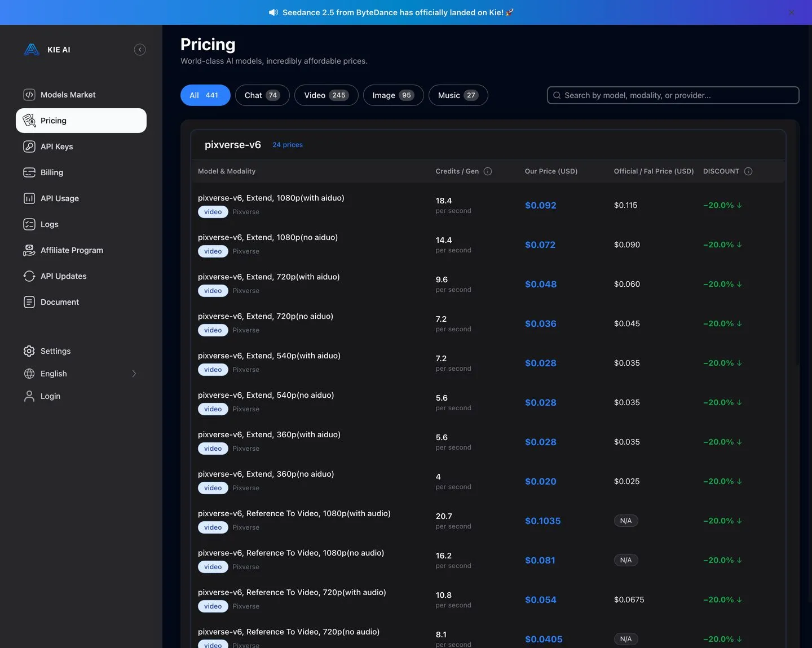Collapse the sidebar with the chevron button
The image size is (812, 648).
pos(140,50)
